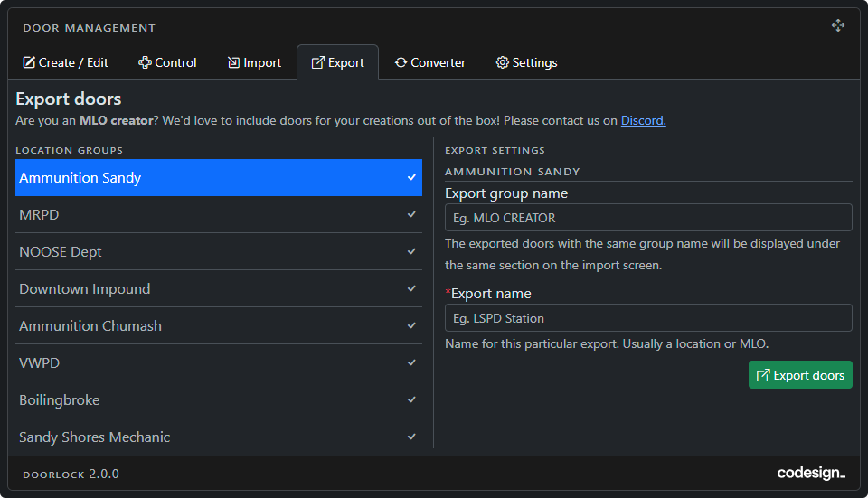Screen dimensions: 868x498
Task: Switch to the Control tab
Action: [x=167, y=62]
